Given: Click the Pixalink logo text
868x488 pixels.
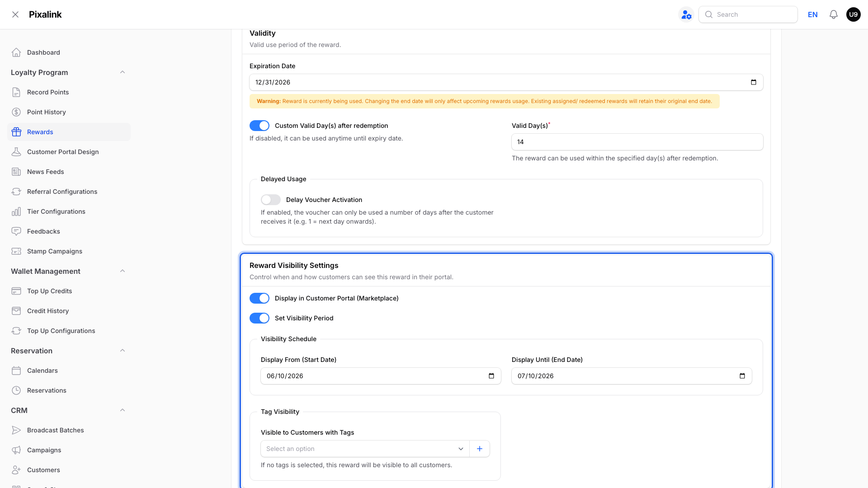Looking at the screenshot, I should coord(45,14).
